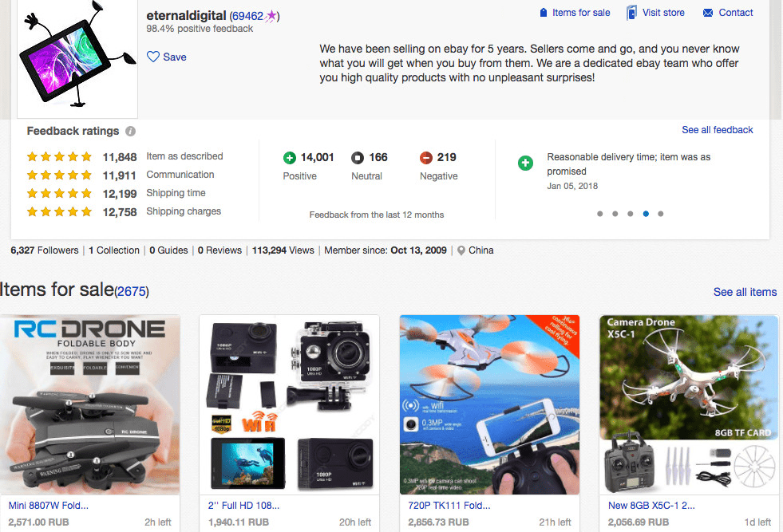This screenshot has height=532, width=783.
Task: Open the Mini 8807W foldable drone thumbnail
Action: coord(90,404)
